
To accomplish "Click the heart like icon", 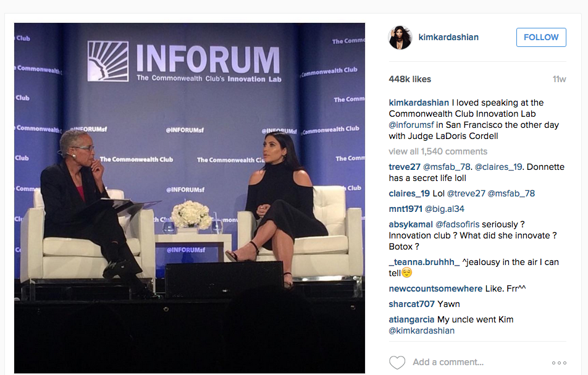I will click(x=397, y=363).
